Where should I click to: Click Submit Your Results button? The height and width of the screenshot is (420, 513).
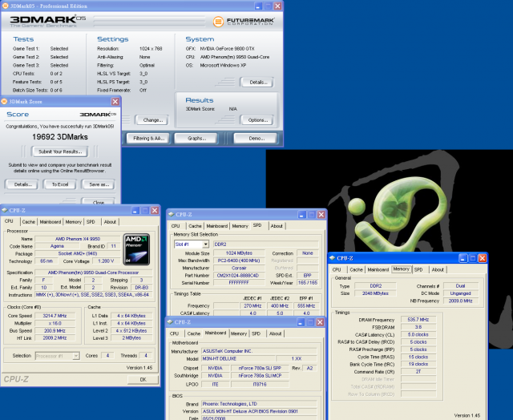tap(60, 151)
